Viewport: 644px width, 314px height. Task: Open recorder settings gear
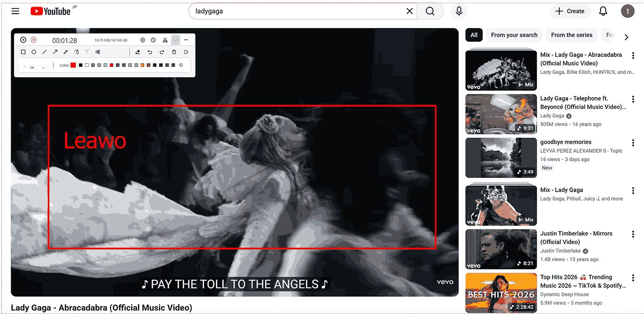(143, 40)
